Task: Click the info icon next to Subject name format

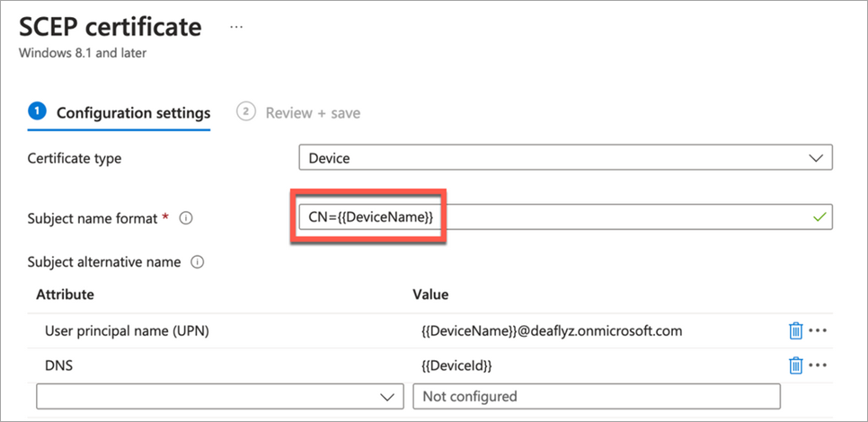Action: click(x=187, y=218)
